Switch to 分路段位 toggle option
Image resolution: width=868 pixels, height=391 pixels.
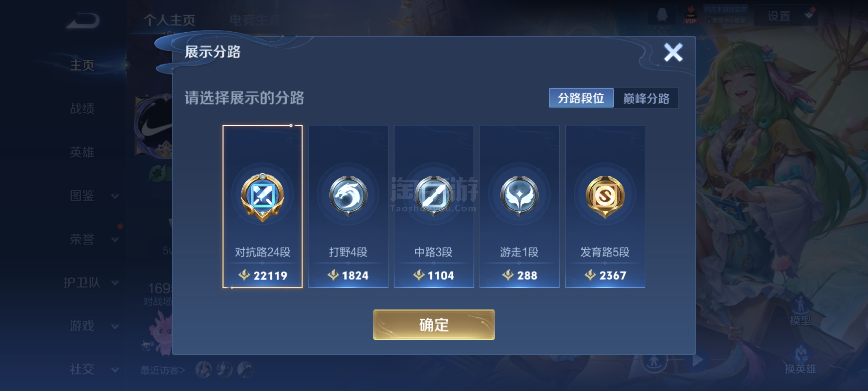point(581,98)
